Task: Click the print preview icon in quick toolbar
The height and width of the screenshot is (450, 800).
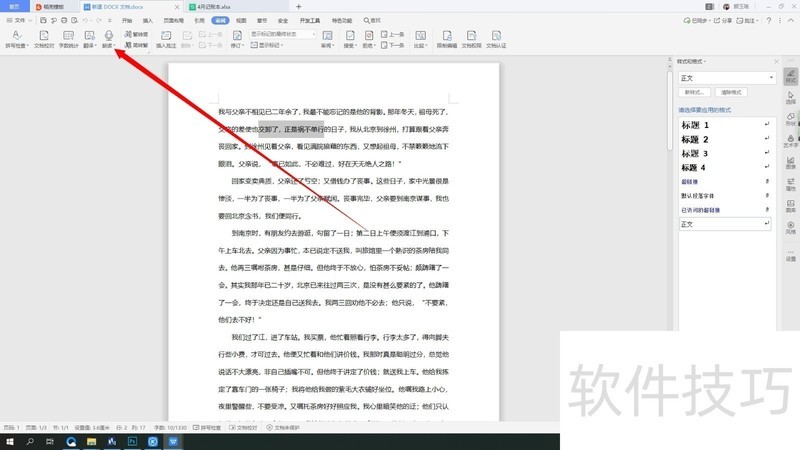Action: (x=74, y=20)
